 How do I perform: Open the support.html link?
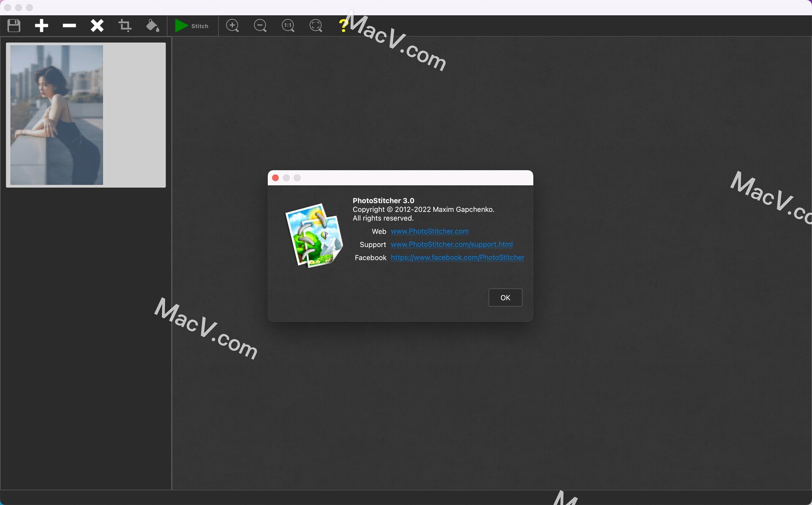(452, 244)
